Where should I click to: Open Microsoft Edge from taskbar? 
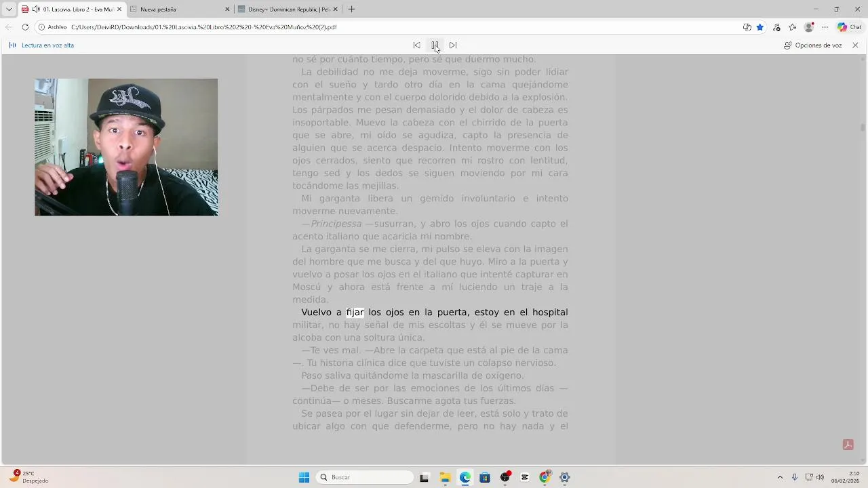tap(465, 477)
